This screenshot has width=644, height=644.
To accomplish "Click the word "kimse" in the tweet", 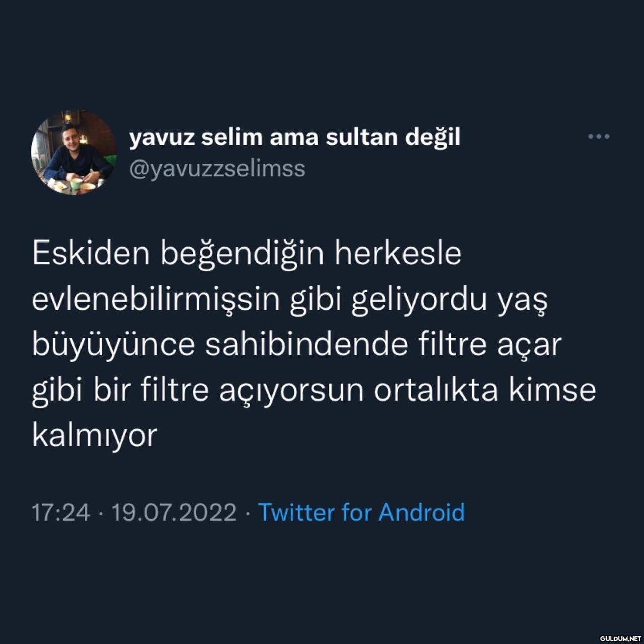I will (x=552, y=390).
